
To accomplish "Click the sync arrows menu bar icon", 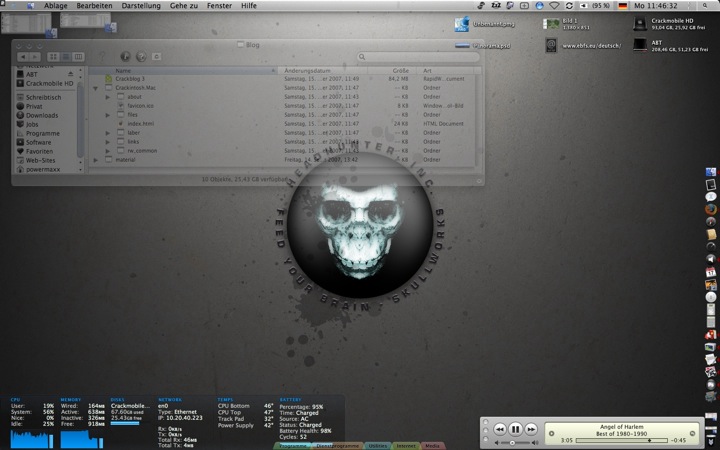I will point(569,6).
